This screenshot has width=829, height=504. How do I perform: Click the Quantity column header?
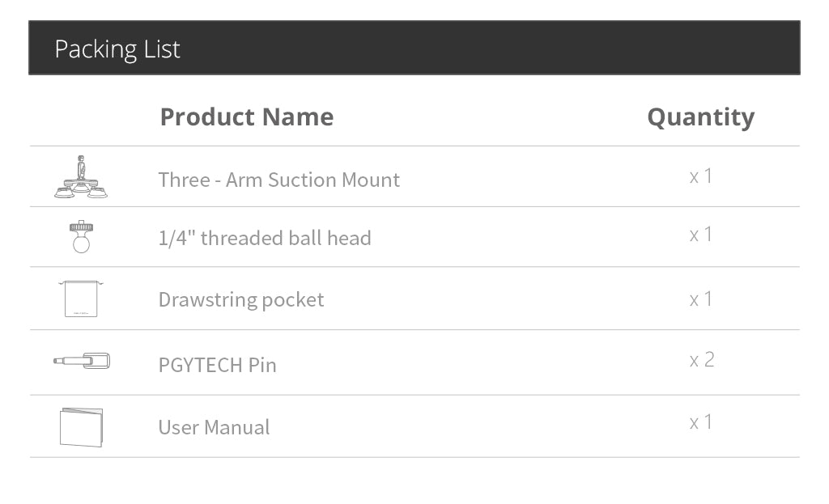(x=700, y=116)
